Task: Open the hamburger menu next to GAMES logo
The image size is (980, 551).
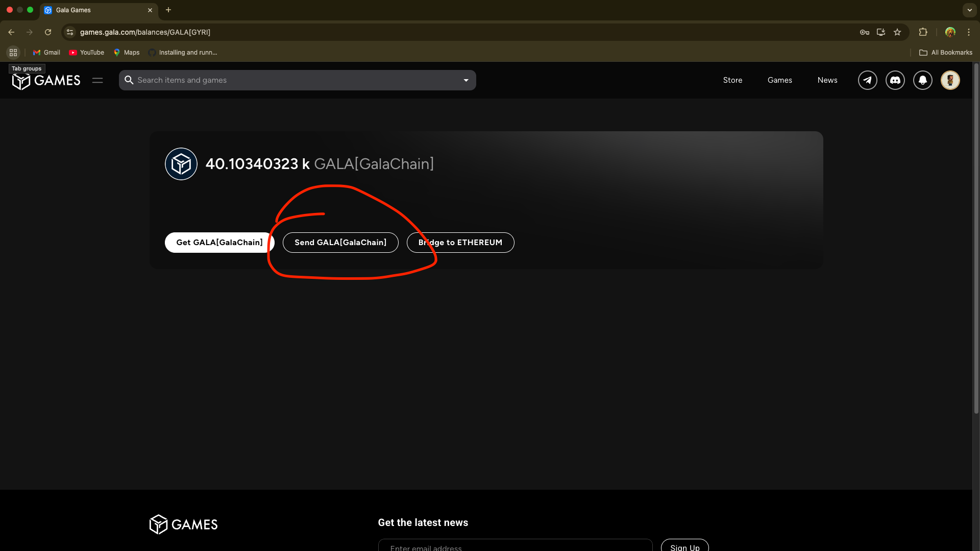Action: tap(97, 80)
